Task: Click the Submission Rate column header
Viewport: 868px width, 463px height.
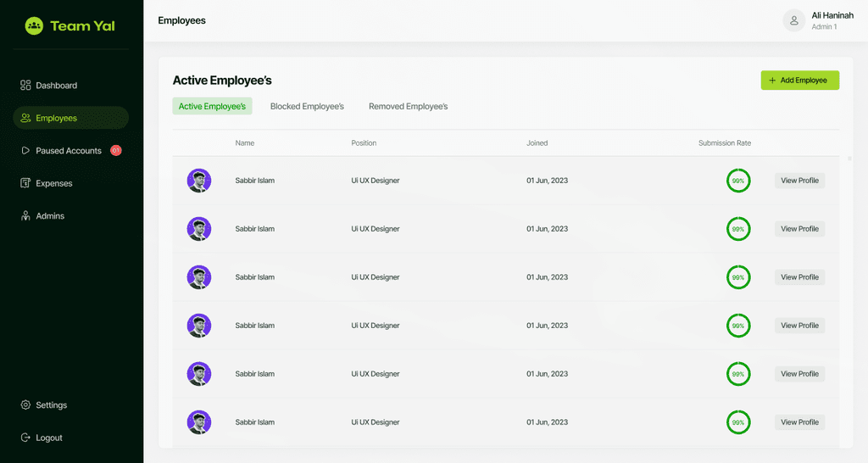Action: (x=724, y=143)
